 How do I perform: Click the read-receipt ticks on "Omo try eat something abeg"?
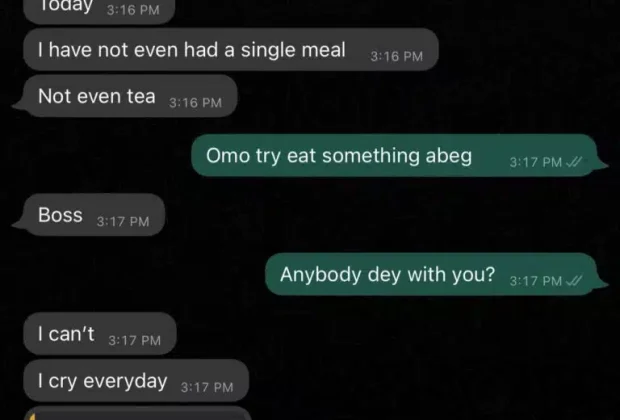coord(573,161)
